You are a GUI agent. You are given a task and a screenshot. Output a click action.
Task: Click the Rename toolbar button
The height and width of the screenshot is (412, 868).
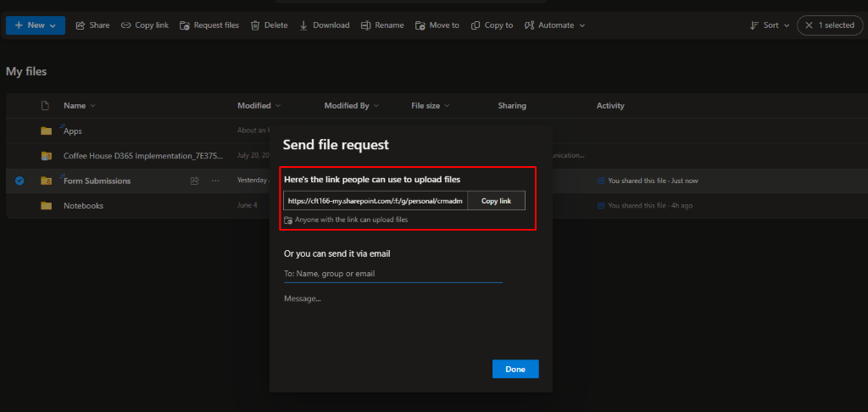tap(382, 25)
